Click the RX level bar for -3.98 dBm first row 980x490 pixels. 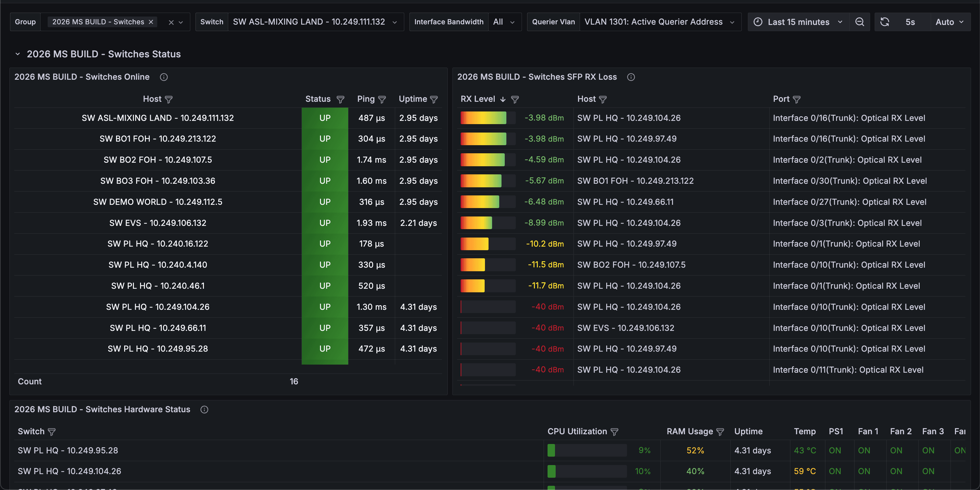[x=488, y=118]
